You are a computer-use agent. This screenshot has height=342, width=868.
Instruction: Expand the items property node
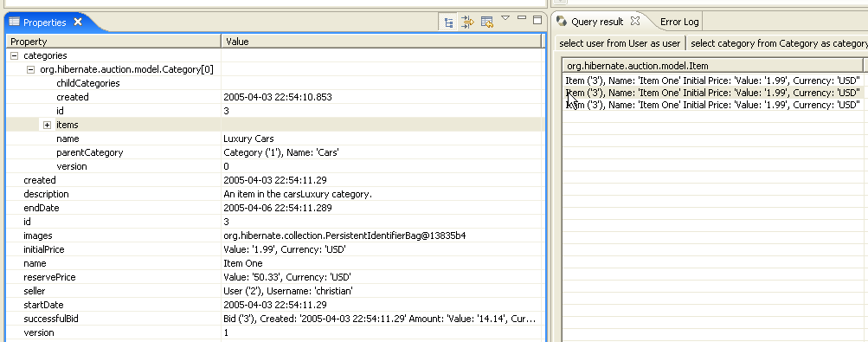[x=47, y=125]
